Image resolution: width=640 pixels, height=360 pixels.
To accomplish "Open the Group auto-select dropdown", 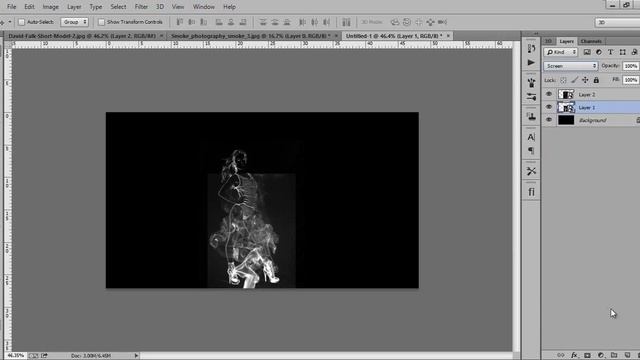I will point(74,22).
